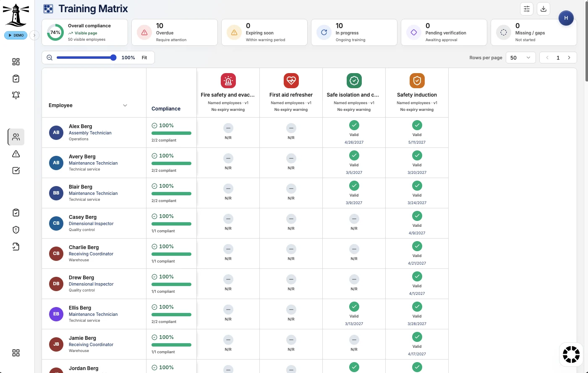Click the zoom out magnifier icon

[50, 58]
